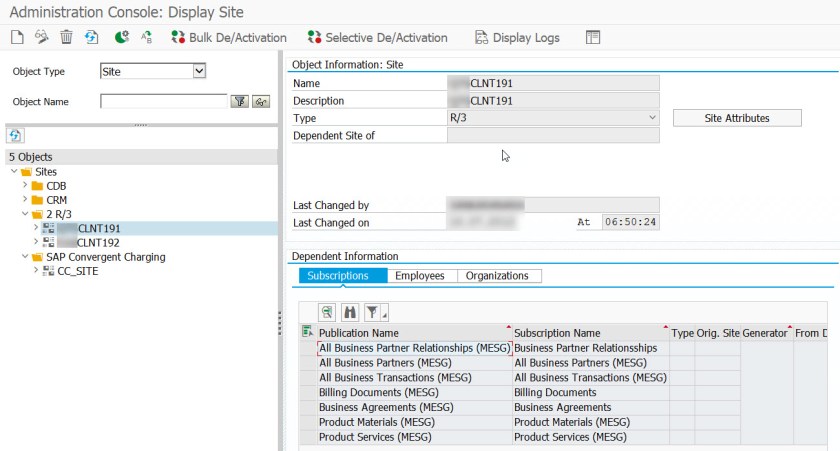Select Product Services (MESG) publication cell
840x451 pixels.
414,437
